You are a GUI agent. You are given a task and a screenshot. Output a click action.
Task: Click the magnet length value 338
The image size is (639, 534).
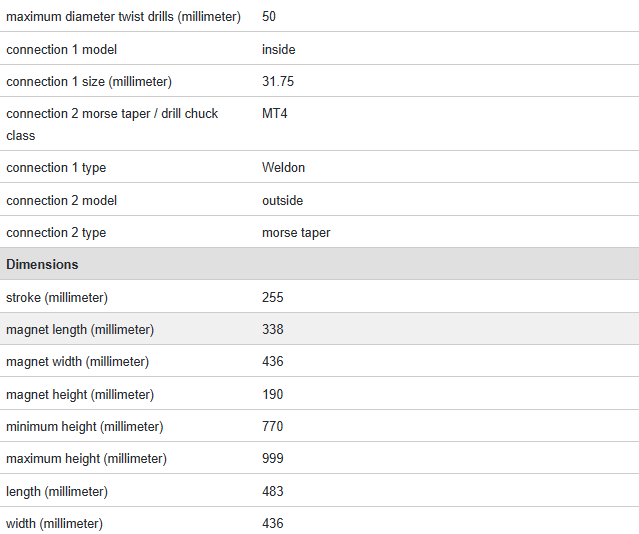pos(273,329)
